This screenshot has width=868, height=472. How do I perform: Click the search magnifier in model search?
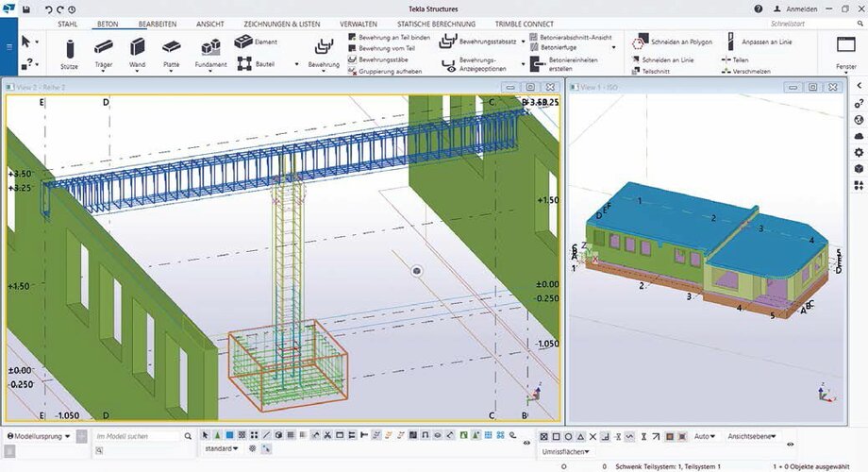pos(188,436)
